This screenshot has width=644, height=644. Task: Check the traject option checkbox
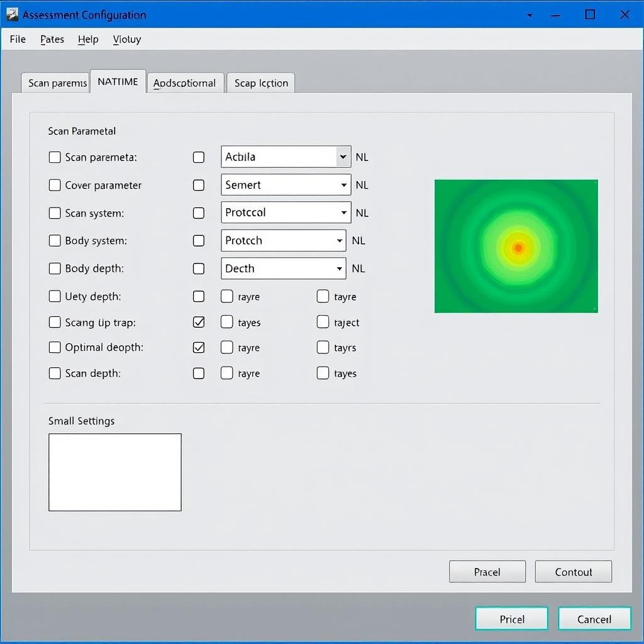[323, 322]
